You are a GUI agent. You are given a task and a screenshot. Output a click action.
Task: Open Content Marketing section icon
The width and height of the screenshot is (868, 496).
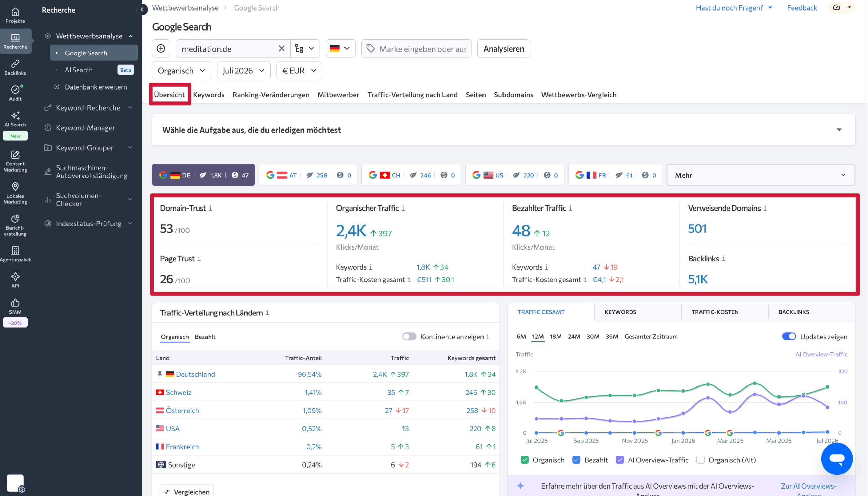tap(15, 161)
